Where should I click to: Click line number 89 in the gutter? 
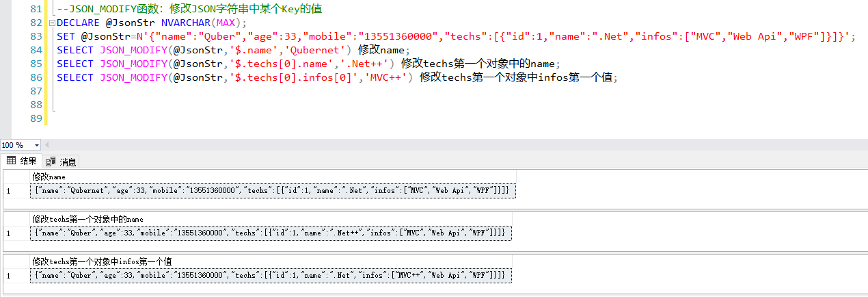[36, 118]
